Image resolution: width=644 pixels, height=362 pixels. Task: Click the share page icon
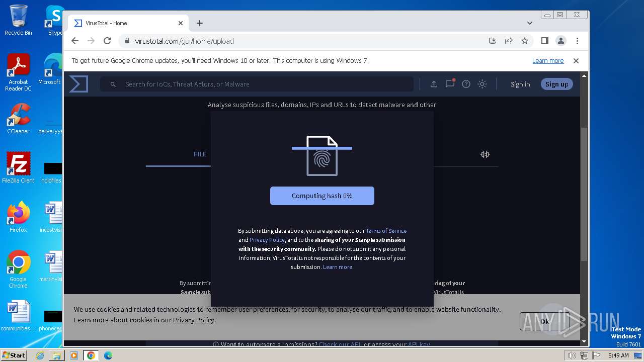509,41
